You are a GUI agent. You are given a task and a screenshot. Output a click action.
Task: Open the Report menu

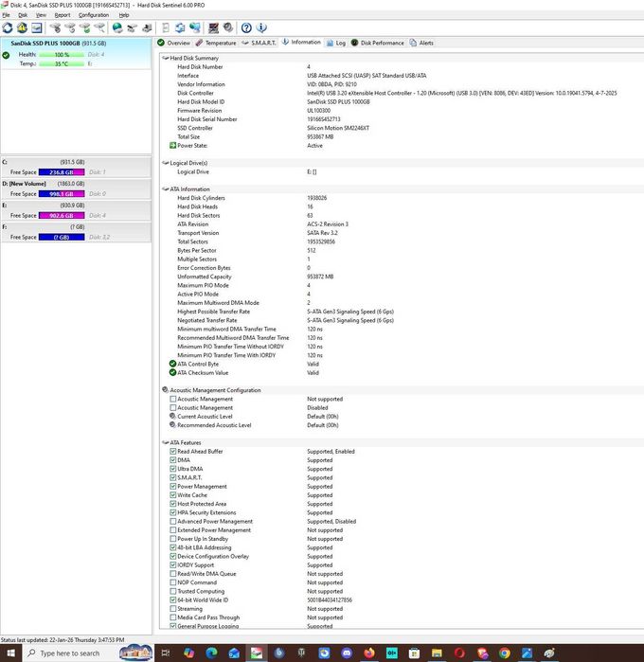[63, 15]
